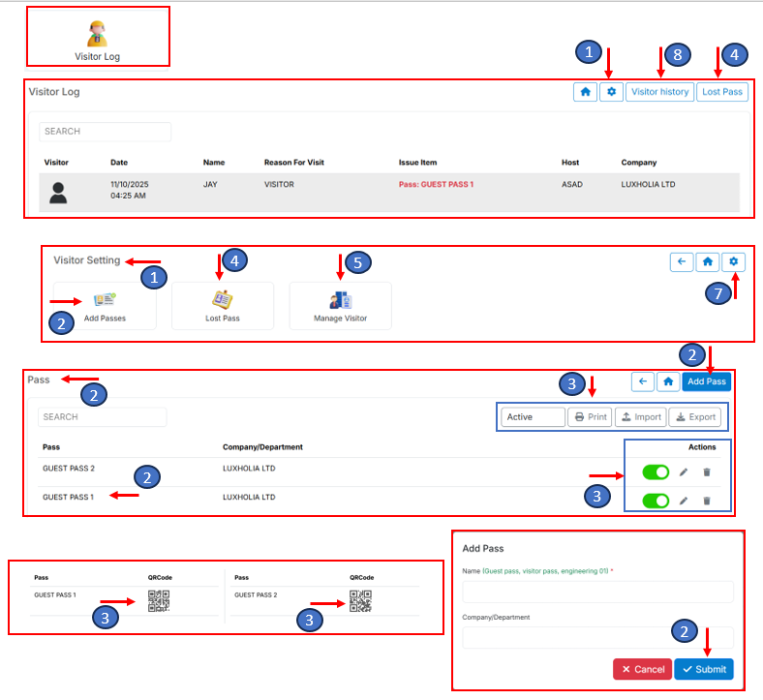The image size is (763, 700).
Task: Open the Lost Pass tile icon
Action: click(223, 300)
